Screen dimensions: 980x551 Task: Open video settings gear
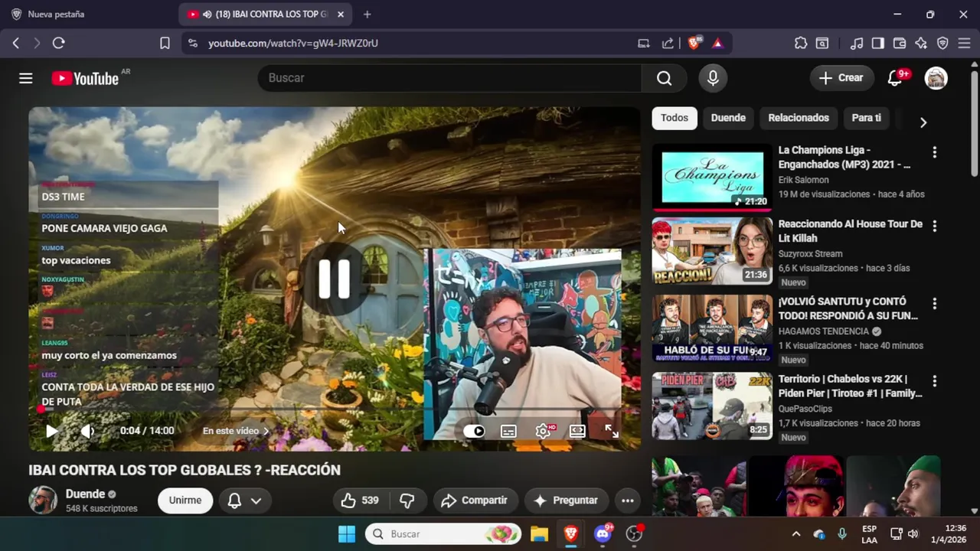click(x=543, y=431)
